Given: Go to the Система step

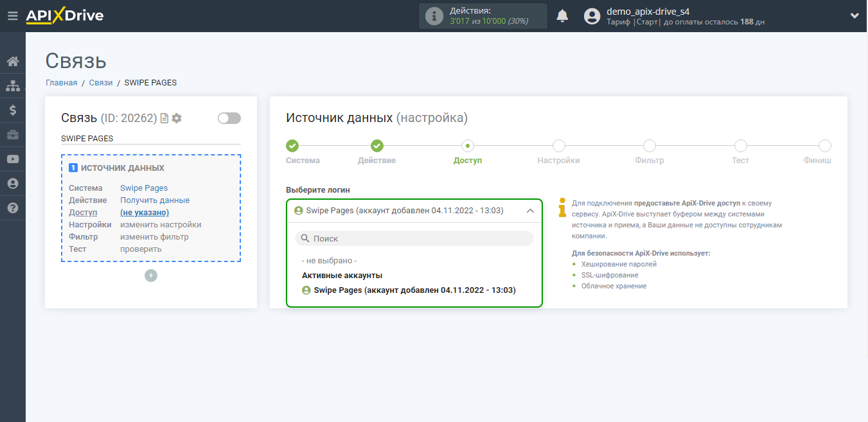Looking at the screenshot, I should (x=292, y=146).
